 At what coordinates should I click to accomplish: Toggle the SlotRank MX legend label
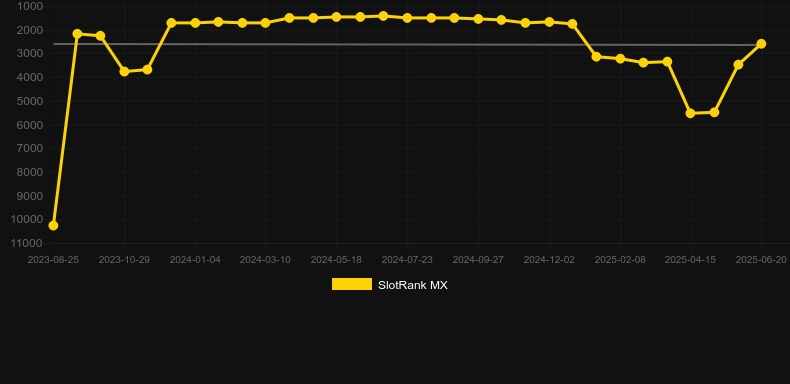tap(412, 285)
